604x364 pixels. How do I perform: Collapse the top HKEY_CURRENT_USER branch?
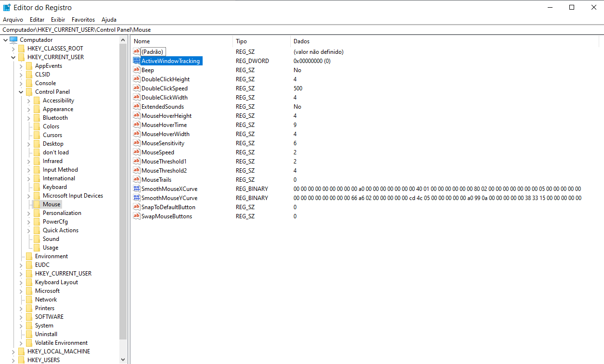(13, 57)
